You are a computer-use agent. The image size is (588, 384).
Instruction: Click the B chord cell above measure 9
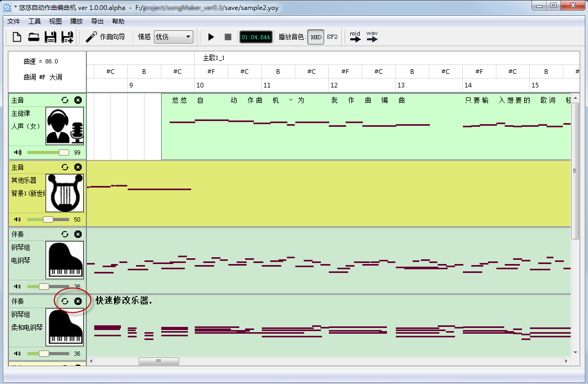(x=144, y=71)
